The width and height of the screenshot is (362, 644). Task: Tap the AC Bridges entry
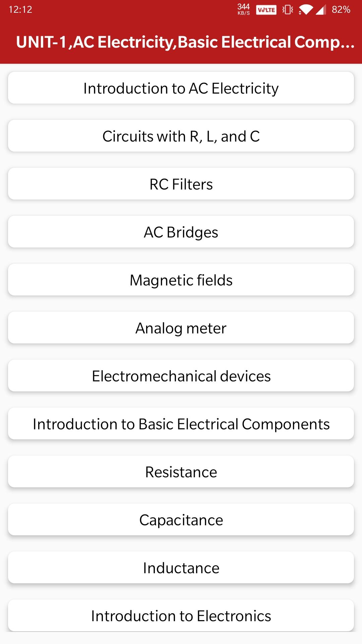(181, 232)
